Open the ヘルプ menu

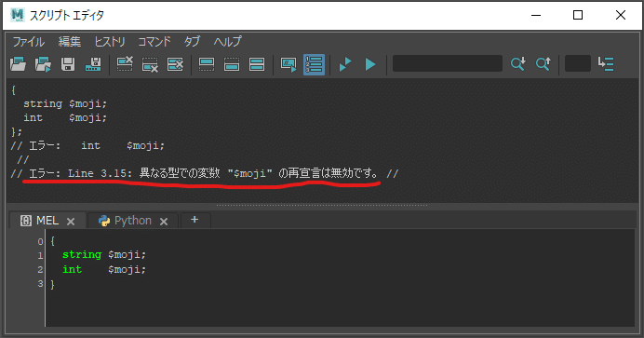[x=227, y=42]
